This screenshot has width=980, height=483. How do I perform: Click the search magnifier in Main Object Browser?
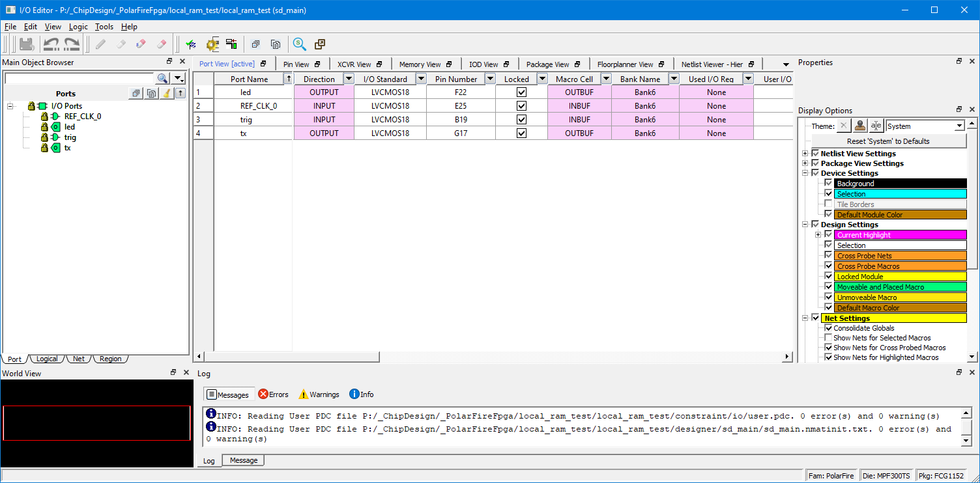[162, 79]
